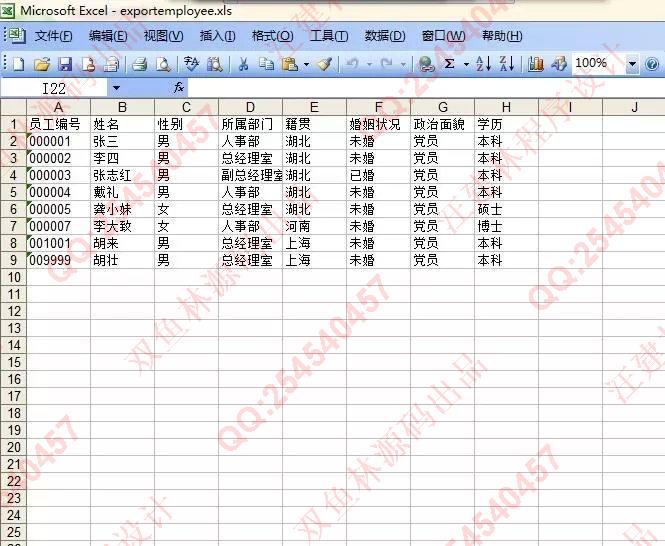Click into the formula bar
The width and height of the screenshot is (665, 546).
[425, 88]
